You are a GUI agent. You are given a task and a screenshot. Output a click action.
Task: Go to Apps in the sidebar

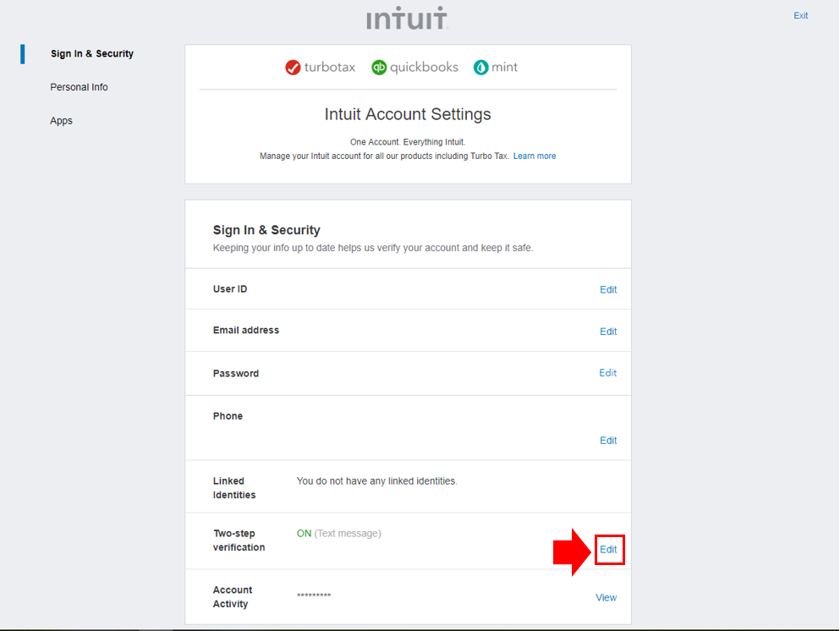pyautogui.click(x=61, y=120)
